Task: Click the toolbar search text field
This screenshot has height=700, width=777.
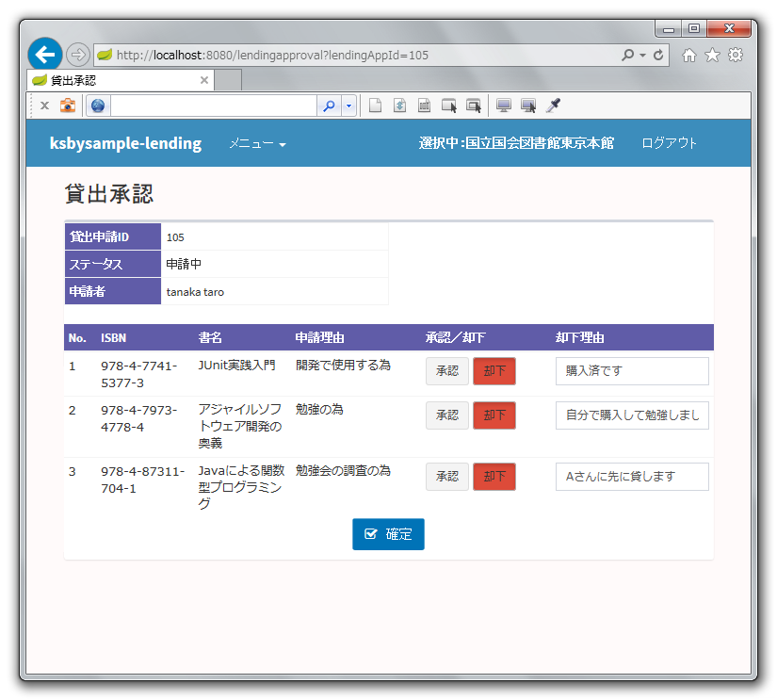Action: (x=214, y=106)
